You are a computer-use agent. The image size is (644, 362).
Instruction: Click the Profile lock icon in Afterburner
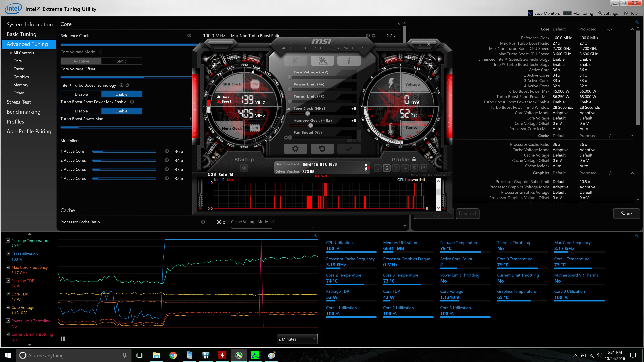(x=414, y=159)
